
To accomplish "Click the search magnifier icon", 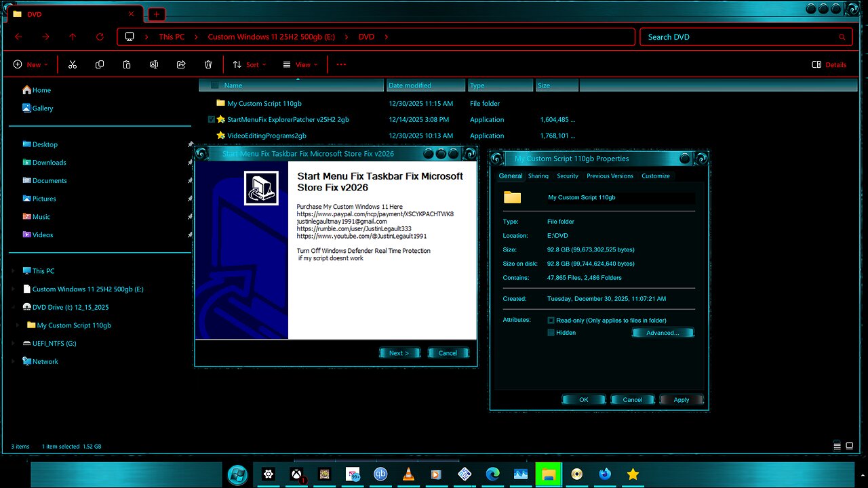I will (842, 37).
